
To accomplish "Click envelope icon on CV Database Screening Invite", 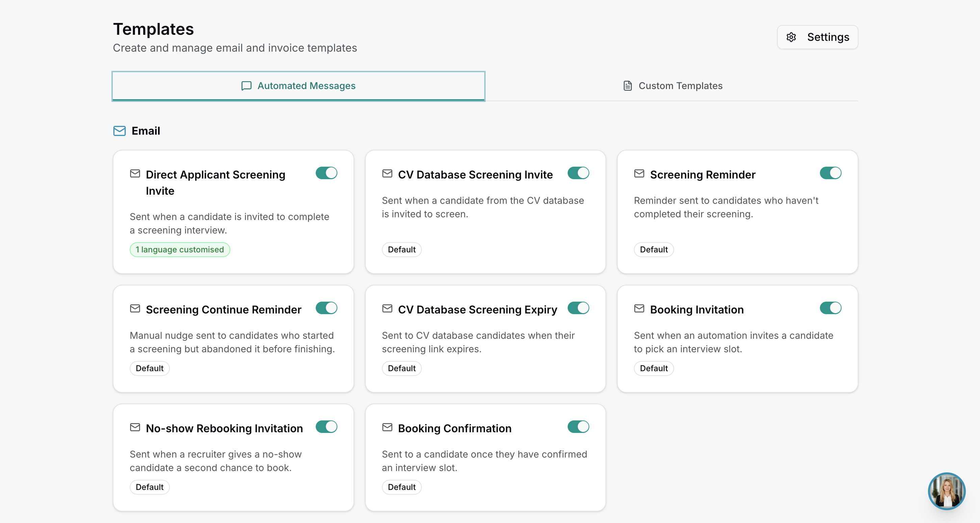I will click(387, 174).
